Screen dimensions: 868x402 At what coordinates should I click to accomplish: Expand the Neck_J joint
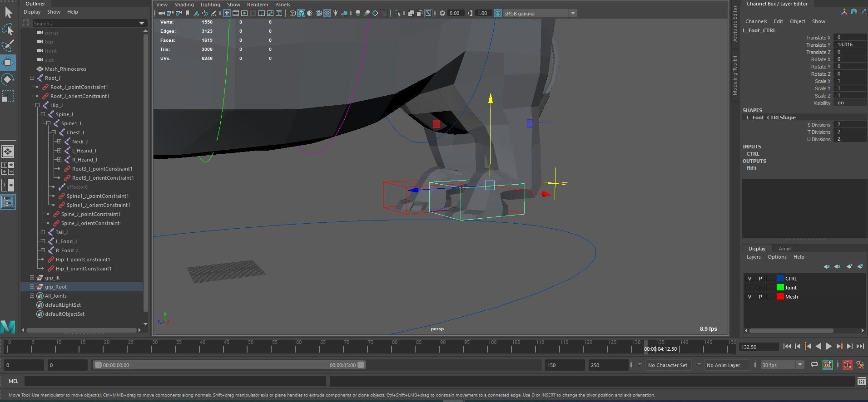pyautogui.click(x=59, y=142)
